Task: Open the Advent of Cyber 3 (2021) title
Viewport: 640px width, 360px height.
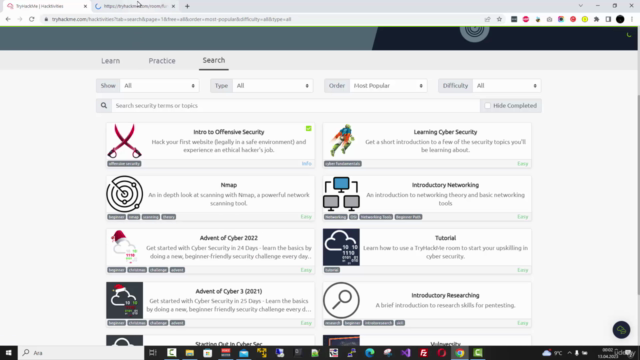Action: (229, 291)
